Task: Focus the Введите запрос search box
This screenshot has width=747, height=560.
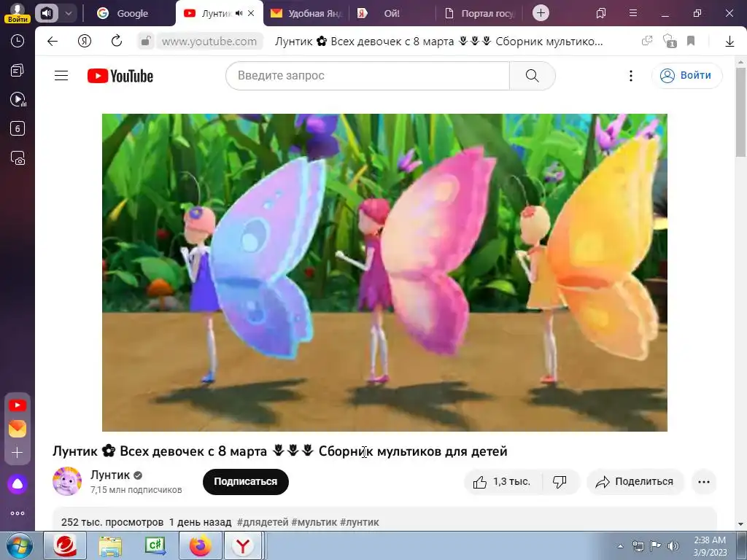Action: pyautogui.click(x=368, y=76)
